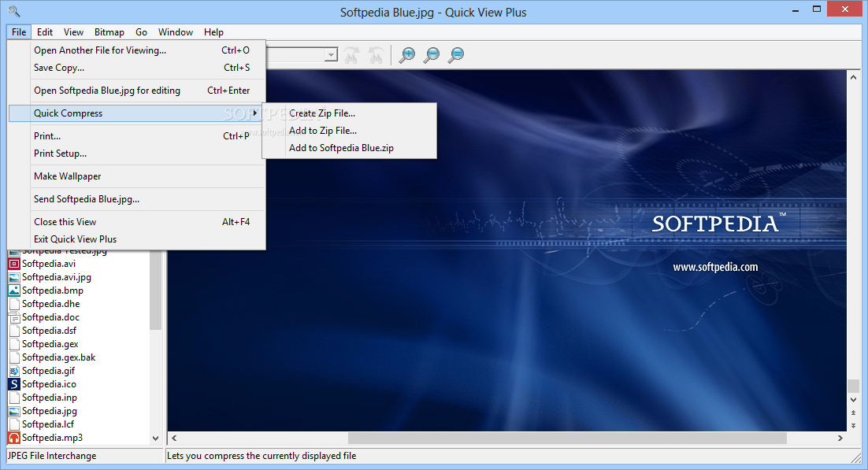Select Make Wallpaper
This screenshot has width=868, height=470.
pyautogui.click(x=137, y=176)
